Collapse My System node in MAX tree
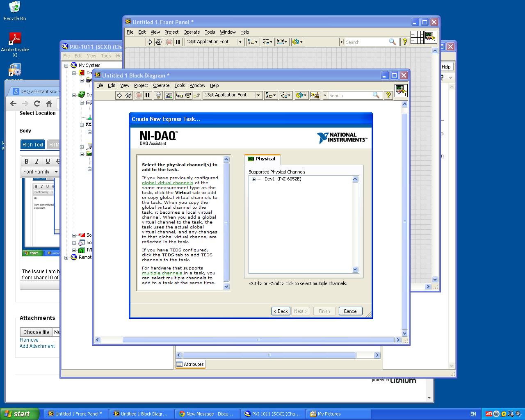 pos(66,65)
